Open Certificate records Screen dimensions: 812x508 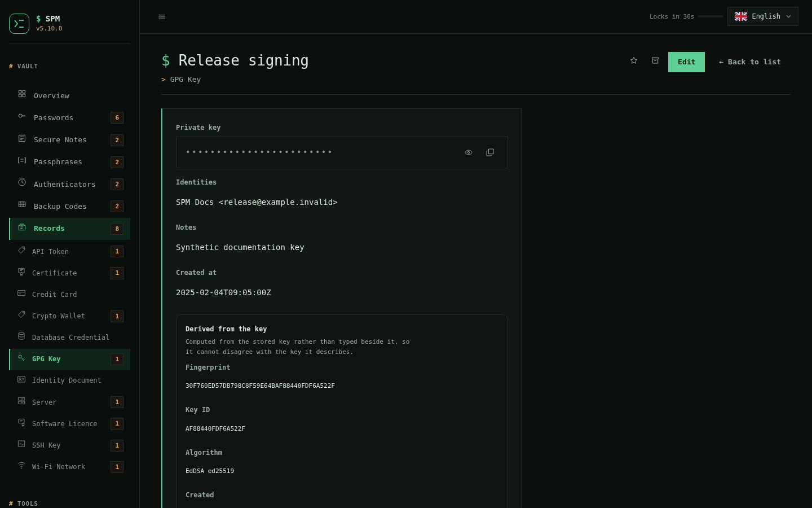[70, 273]
